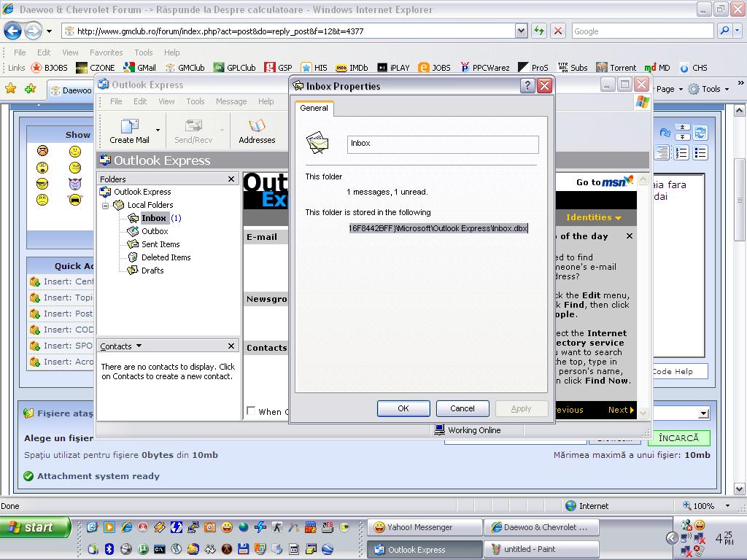This screenshot has width=747, height=560.
Task: Open the IE Page dropdown button
Action: (x=670, y=89)
